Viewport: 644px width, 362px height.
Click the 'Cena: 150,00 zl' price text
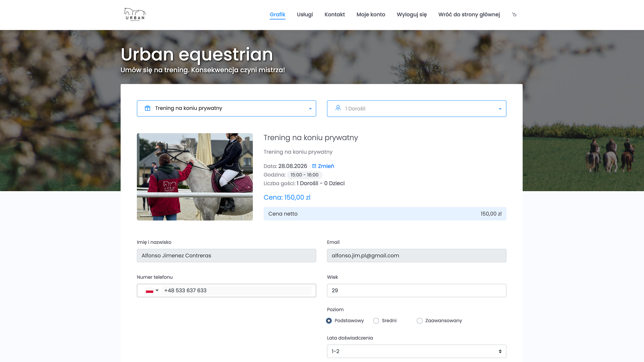[287, 197]
